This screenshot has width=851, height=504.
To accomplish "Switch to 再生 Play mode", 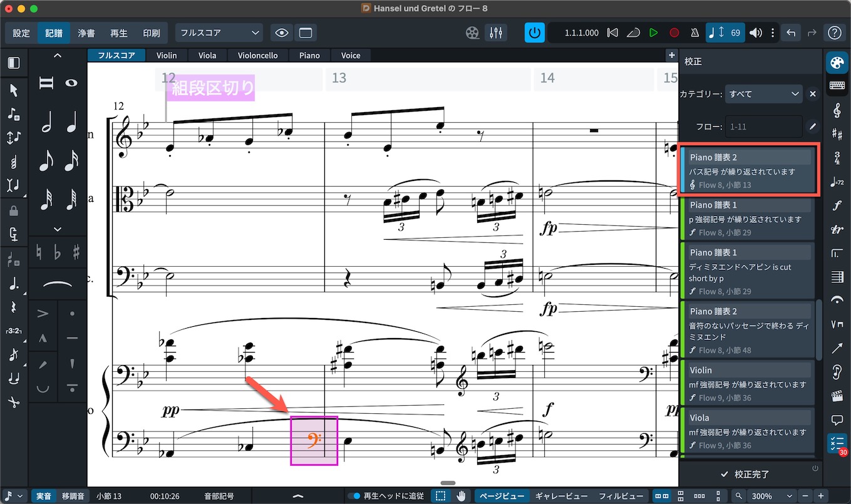I will coord(119,33).
